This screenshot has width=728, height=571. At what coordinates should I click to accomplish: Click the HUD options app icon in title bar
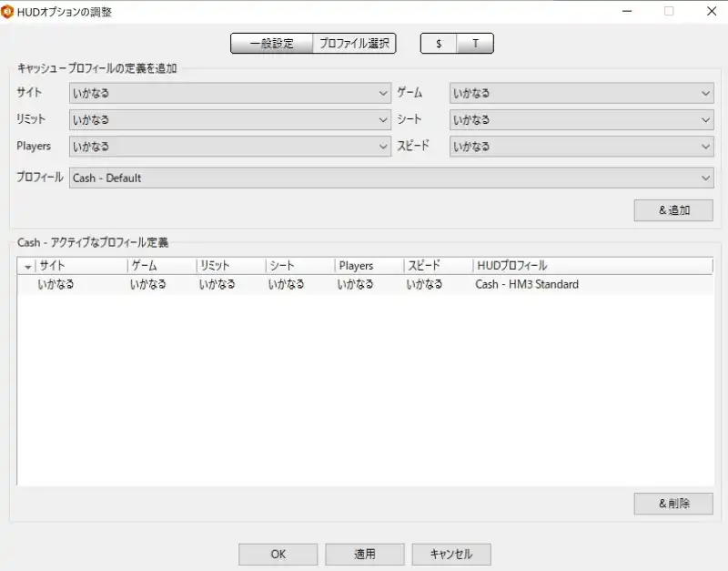[x=8, y=12]
